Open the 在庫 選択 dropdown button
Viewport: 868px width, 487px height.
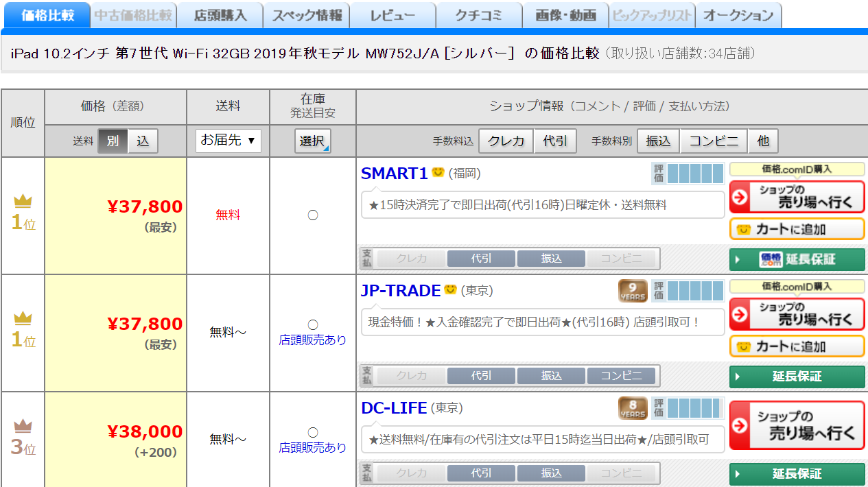click(x=313, y=141)
